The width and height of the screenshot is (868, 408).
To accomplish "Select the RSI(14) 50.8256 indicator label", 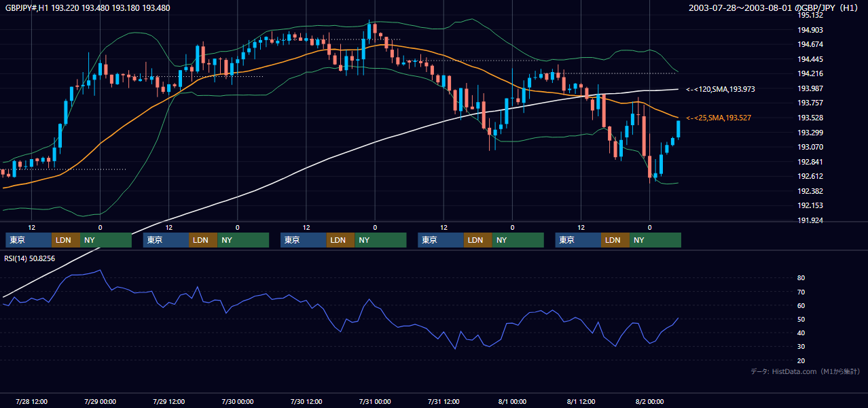I will tap(30, 258).
